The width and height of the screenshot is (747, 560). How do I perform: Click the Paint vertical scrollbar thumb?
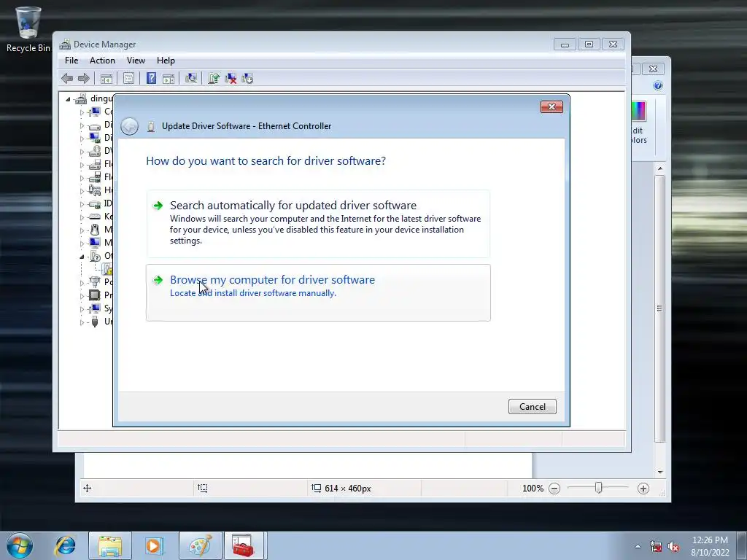(x=659, y=308)
